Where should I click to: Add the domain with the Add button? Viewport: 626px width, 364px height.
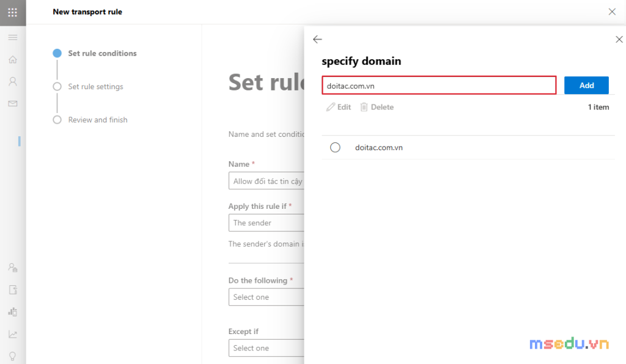click(586, 86)
